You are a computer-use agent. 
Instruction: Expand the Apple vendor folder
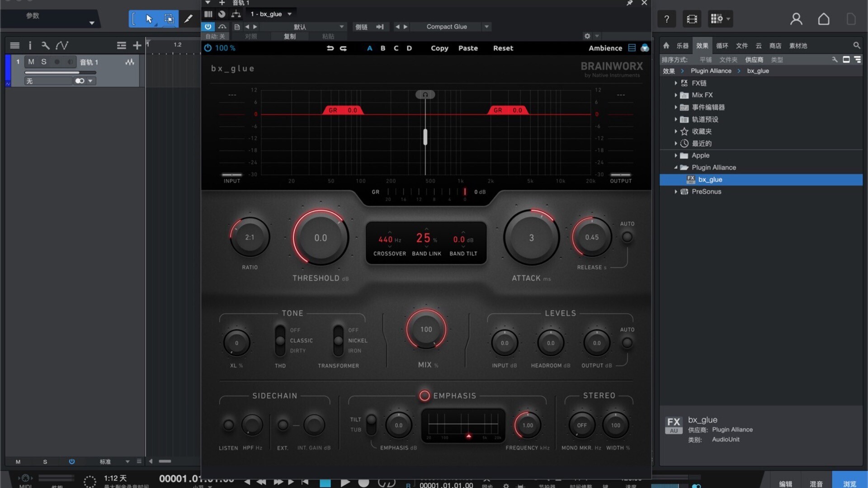click(676, 155)
